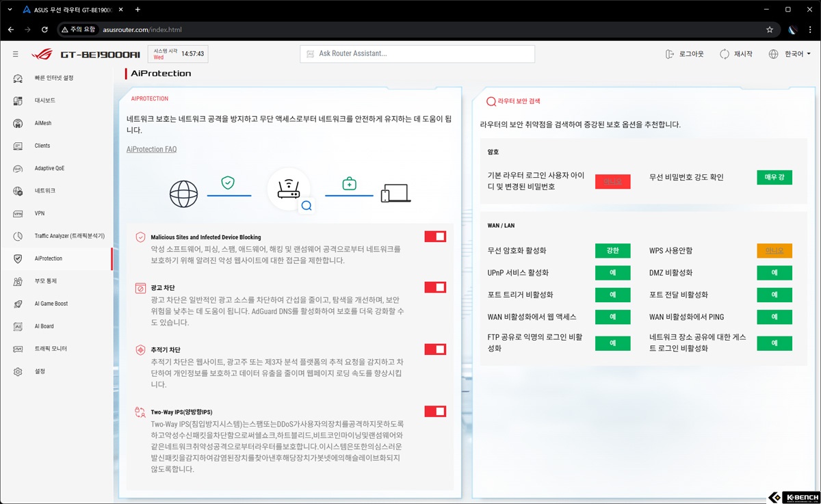
Task: Switch off 추적기 차단 toggle
Action: [435, 349]
